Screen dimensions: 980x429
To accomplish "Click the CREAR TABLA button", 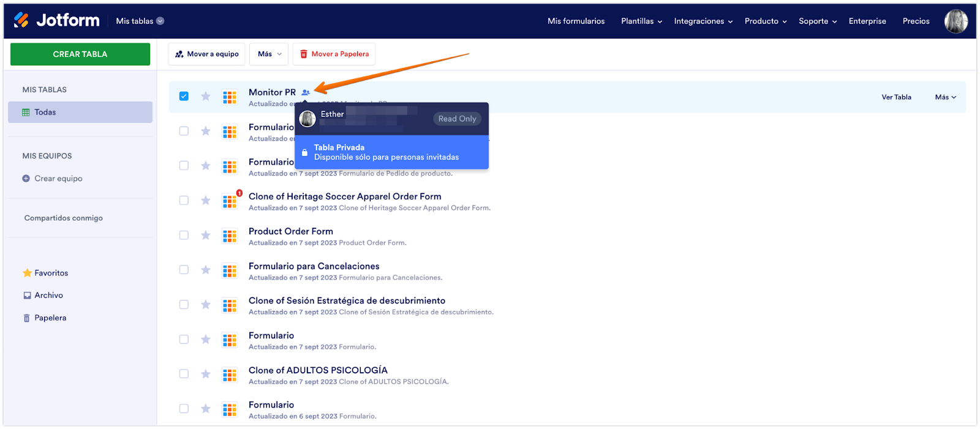I will [80, 54].
